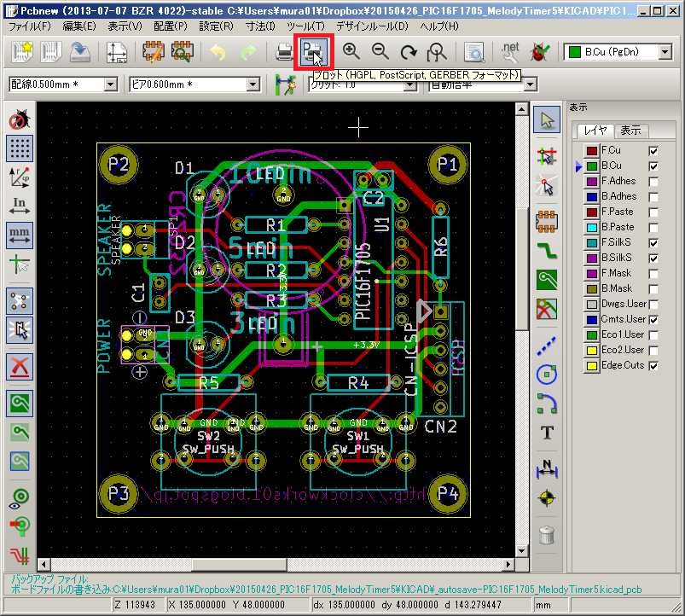Click the Redraw view icon
The height and width of the screenshot is (616, 685).
(409, 52)
